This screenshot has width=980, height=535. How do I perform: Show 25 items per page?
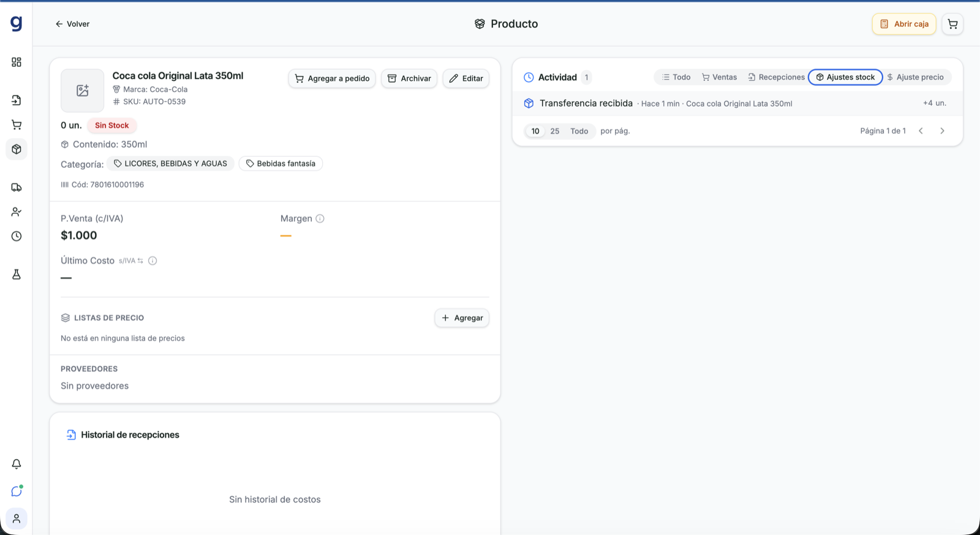tap(555, 131)
